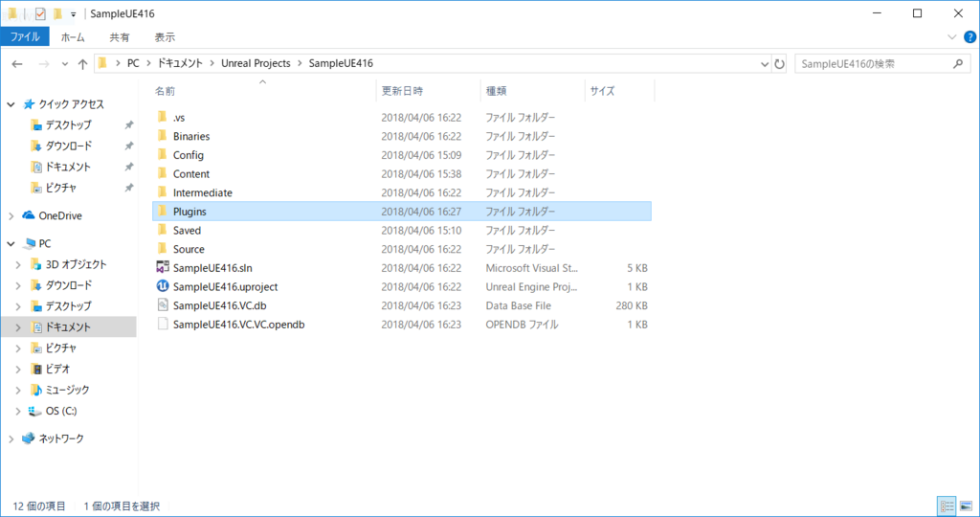Click the Unreal Engine icon of SampleUE416.uproject

point(163,286)
